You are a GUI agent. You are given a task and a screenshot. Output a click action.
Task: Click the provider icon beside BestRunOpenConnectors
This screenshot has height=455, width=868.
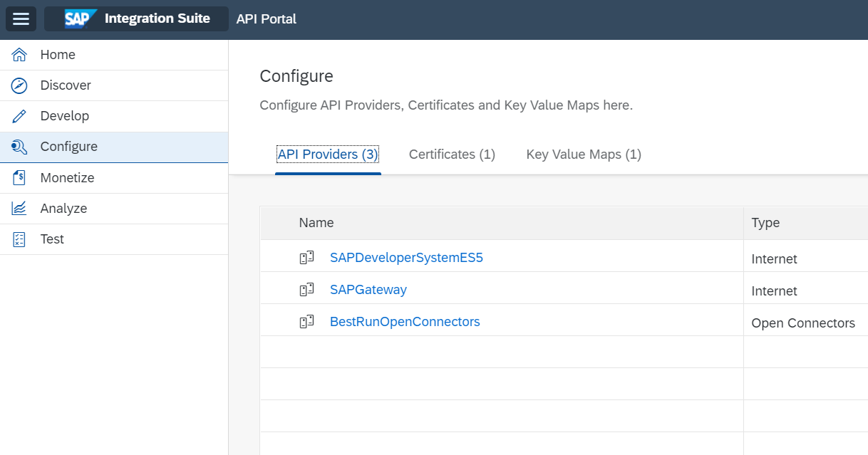306,322
